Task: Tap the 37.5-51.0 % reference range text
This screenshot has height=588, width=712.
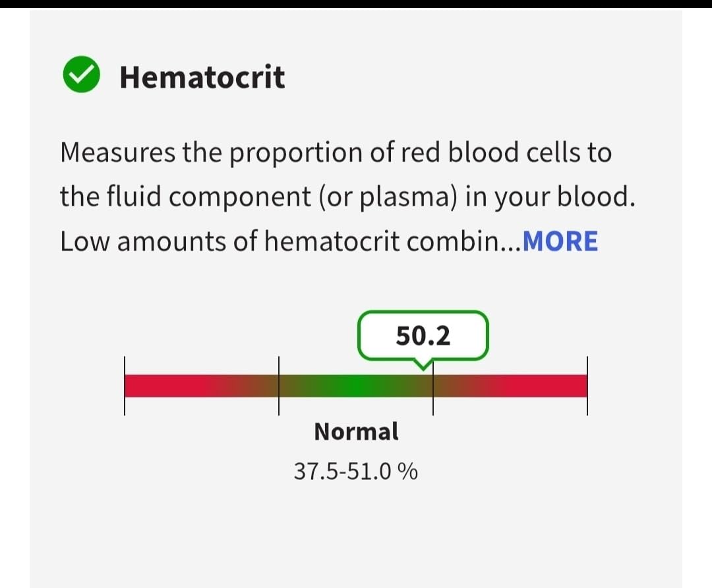Action: [x=356, y=472]
